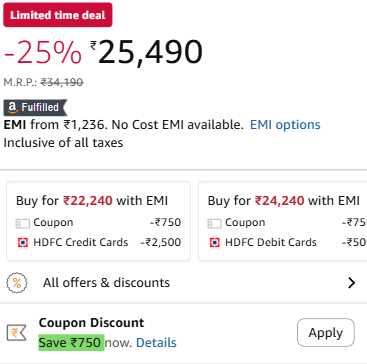Click the coupon ticket icon in first card

tap(23, 223)
